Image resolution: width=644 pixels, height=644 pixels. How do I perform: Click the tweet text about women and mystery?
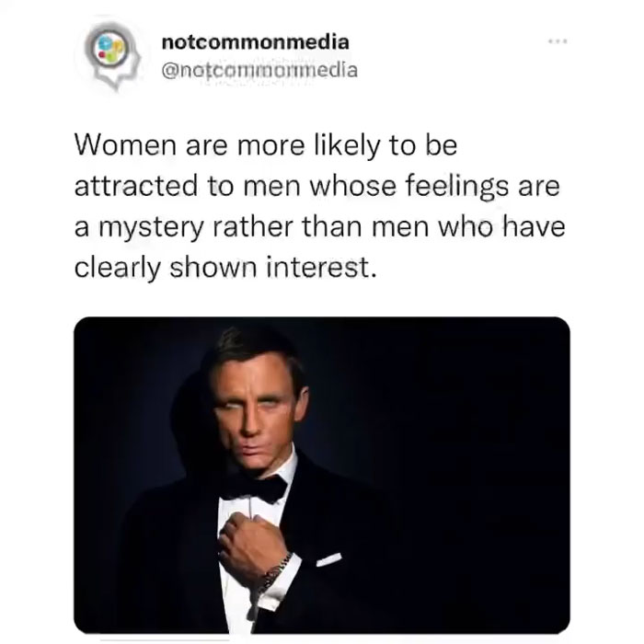319,206
